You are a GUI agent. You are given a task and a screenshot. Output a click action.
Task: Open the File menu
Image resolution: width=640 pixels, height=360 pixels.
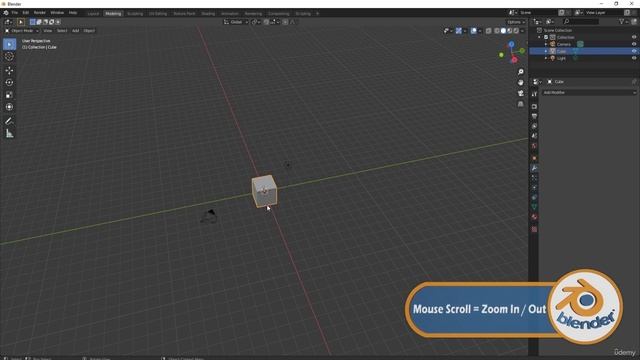pos(15,13)
